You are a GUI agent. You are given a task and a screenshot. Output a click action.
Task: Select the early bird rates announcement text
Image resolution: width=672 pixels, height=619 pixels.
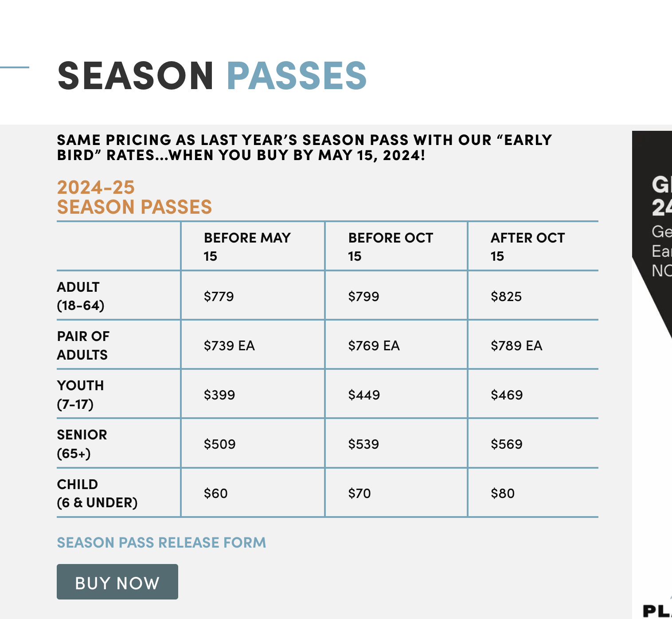point(304,148)
